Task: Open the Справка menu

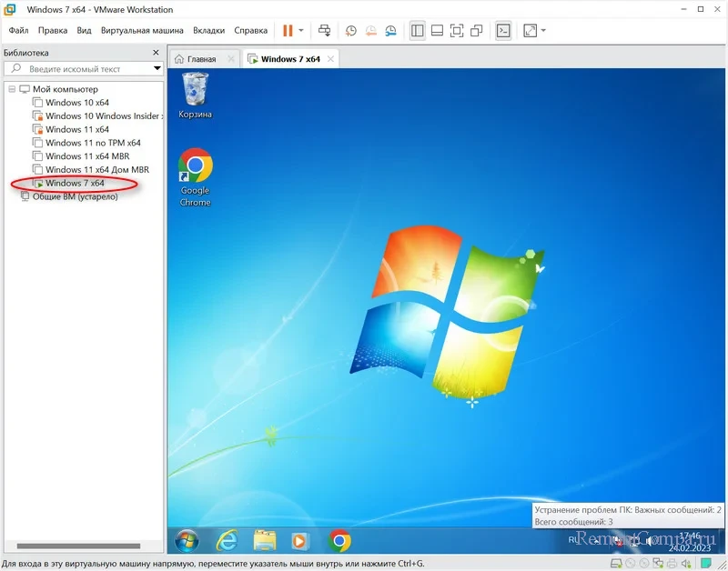Action: pyautogui.click(x=251, y=31)
